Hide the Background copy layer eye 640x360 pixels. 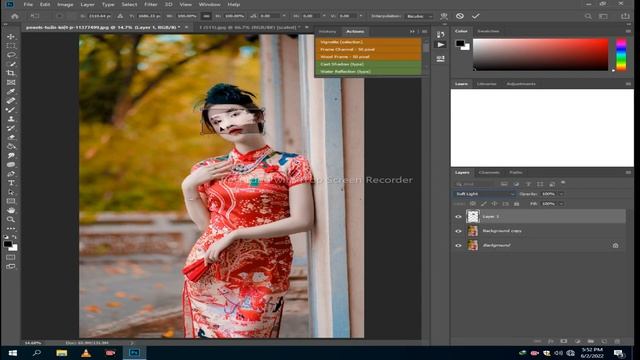tap(458, 231)
